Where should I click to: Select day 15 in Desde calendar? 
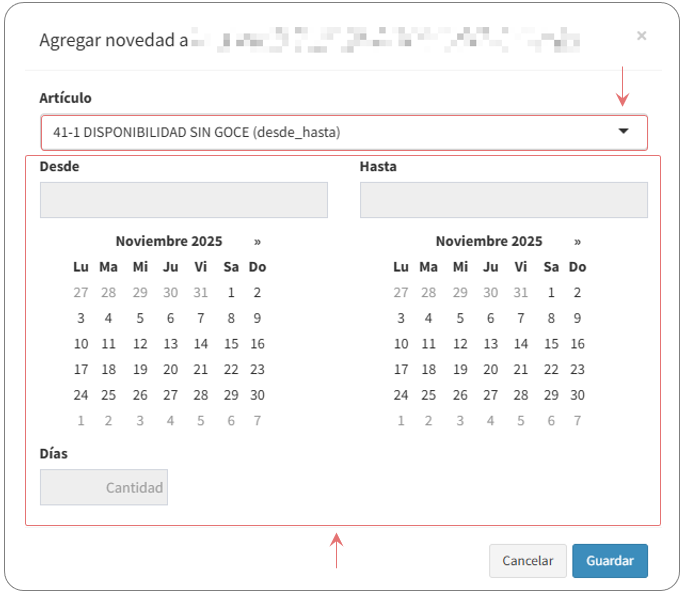click(231, 344)
